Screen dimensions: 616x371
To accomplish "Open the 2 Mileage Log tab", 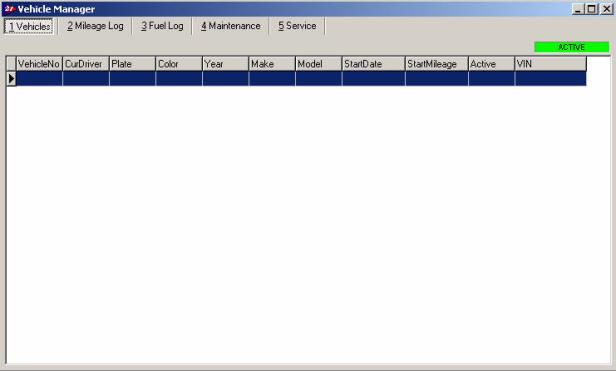I will click(x=95, y=26).
